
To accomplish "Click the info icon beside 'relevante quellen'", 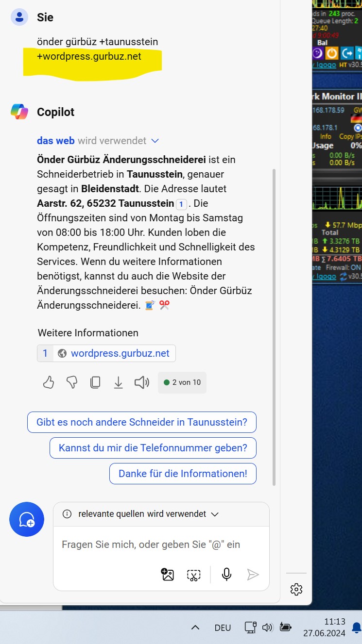I will [68, 514].
